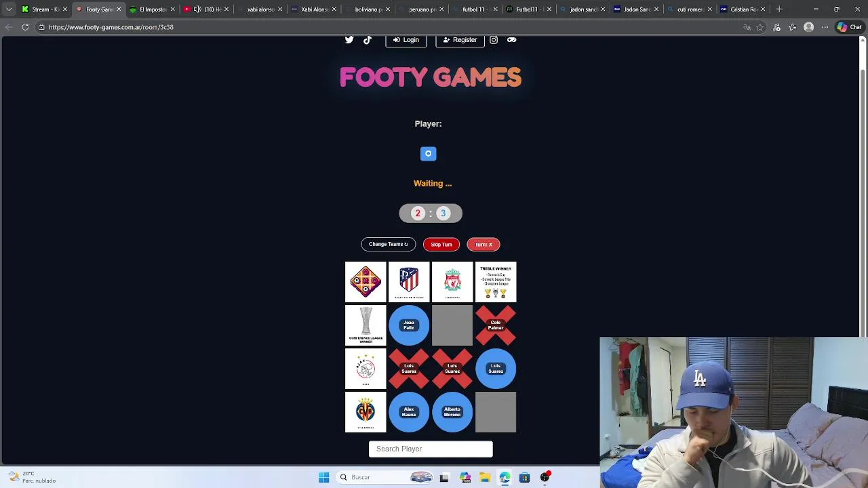Select the Liverpool crest column header

452,282
